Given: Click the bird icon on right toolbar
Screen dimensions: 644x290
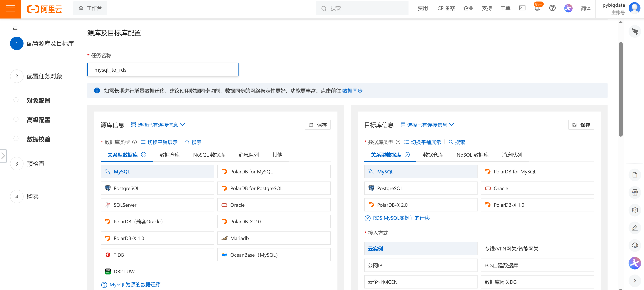Looking at the screenshot, I should pyautogui.click(x=634, y=32).
